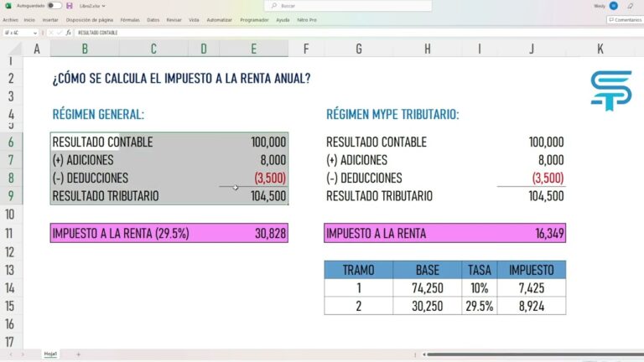Open the Disposición de página tab
Screen dimensions: 644x362
90,20
